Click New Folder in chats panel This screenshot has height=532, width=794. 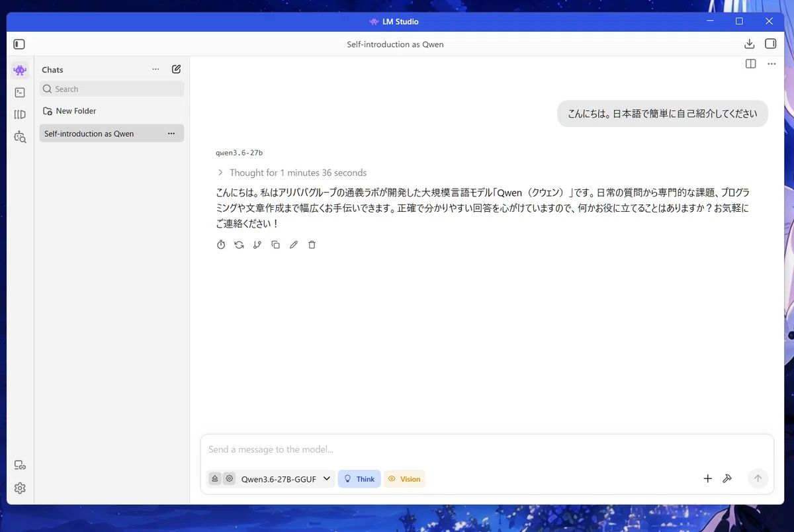69,111
